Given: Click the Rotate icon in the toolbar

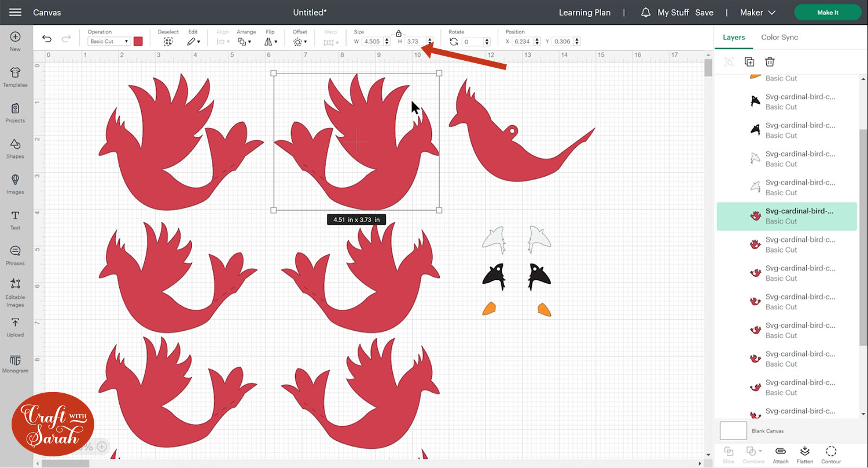Looking at the screenshot, I should [x=454, y=42].
